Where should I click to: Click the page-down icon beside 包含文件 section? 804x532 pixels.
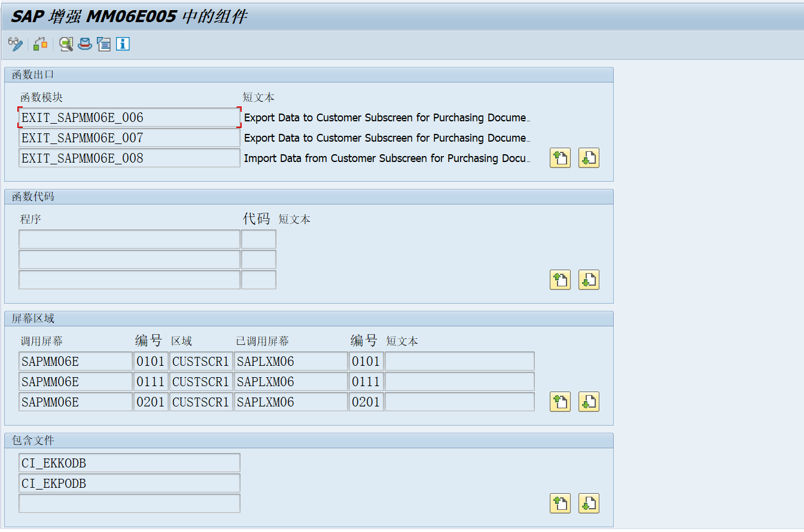(x=589, y=503)
